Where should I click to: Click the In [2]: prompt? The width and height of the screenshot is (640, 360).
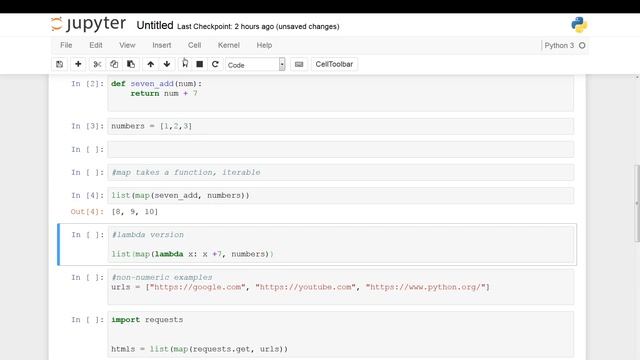tap(87, 84)
